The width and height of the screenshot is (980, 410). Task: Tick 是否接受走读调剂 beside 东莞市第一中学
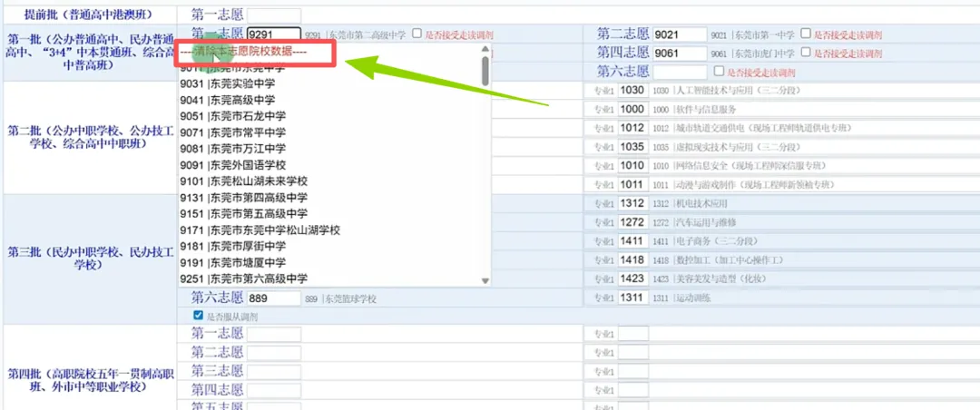pos(807,34)
